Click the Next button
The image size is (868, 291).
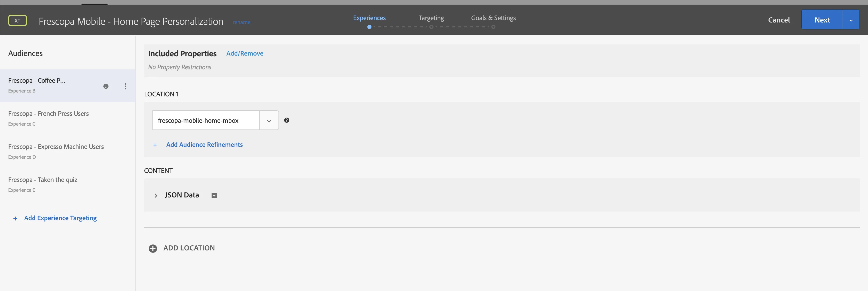[x=822, y=20]
